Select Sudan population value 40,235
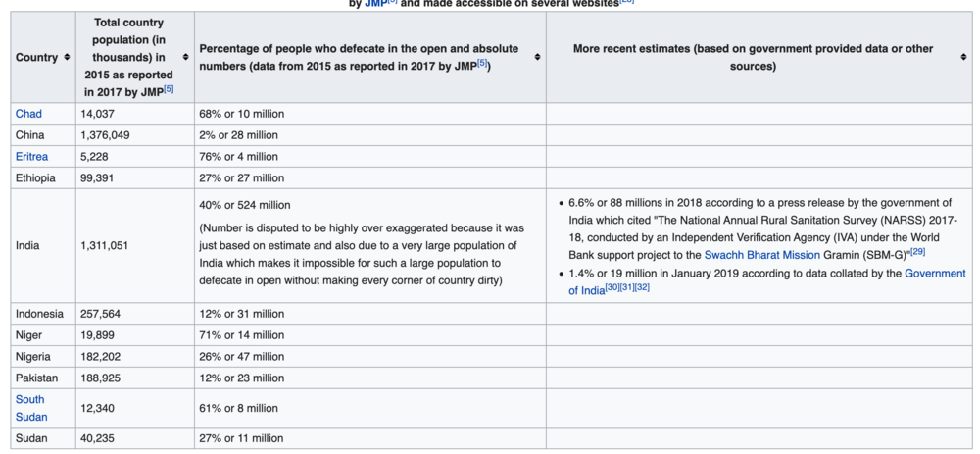This screenshot has width=980, height=454. point(97,438)
